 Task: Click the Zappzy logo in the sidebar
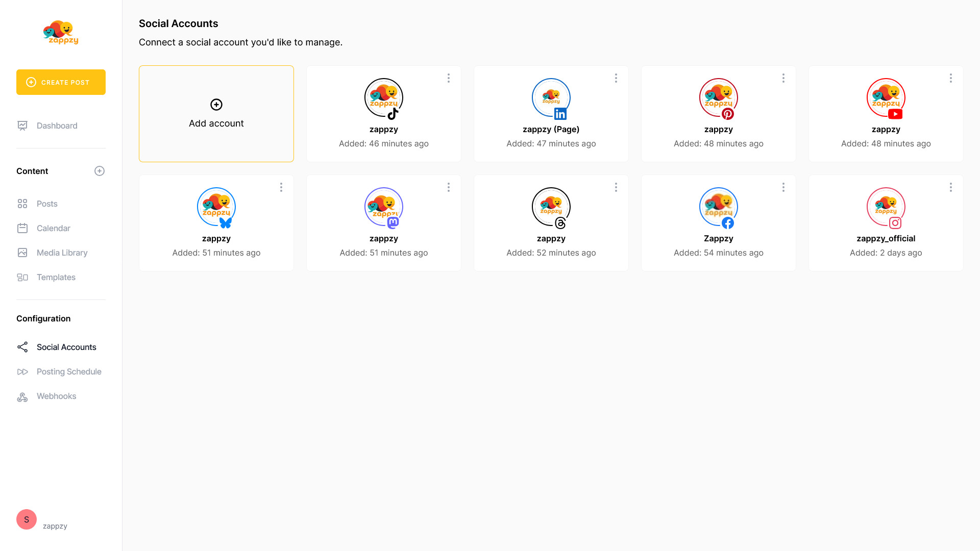[x=61, y=33]
